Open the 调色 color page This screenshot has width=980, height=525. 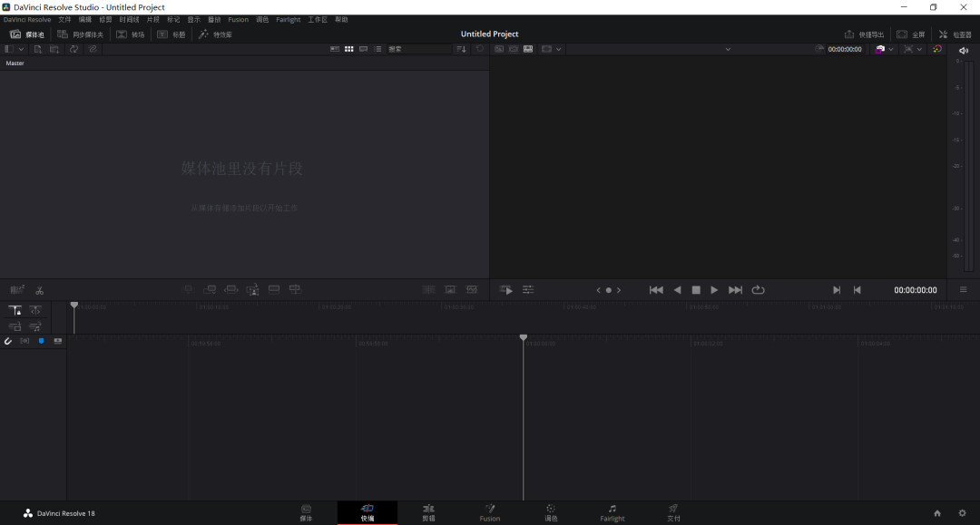pyautogui.click(x=551, y=512)
